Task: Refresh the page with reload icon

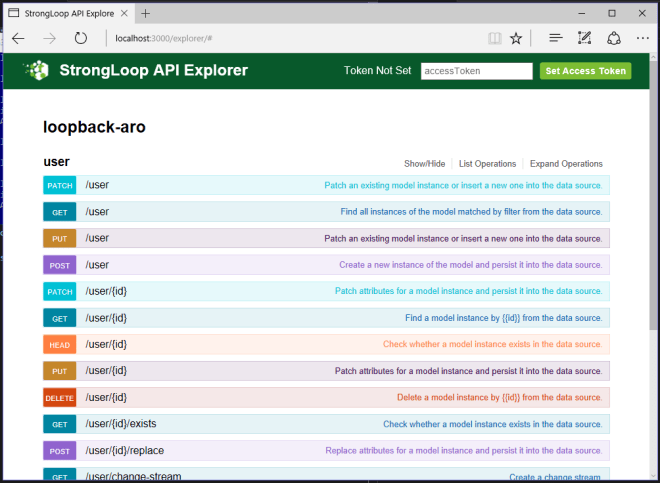Action: coord(80,38)
